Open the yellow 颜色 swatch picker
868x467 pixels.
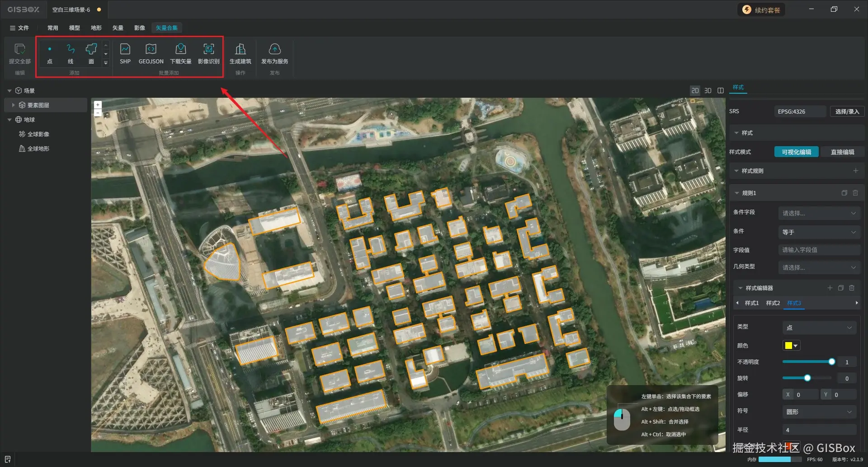tap(791, 345)
